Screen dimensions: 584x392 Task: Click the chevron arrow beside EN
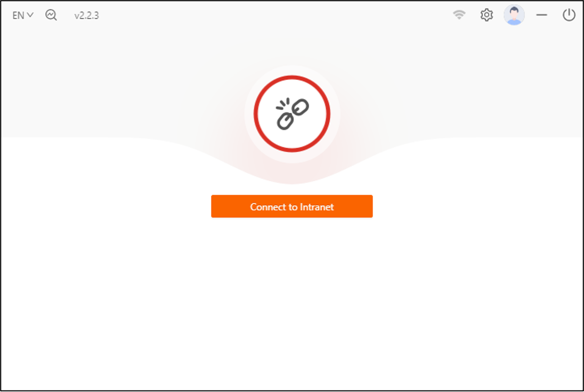click(x=30, y=15)
